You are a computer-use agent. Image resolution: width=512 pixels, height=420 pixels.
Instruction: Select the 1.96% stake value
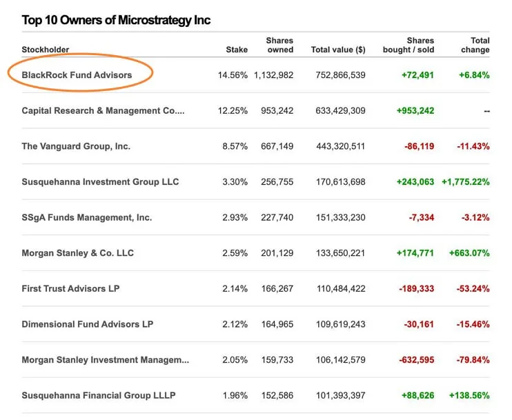click(x=235, y=395)
